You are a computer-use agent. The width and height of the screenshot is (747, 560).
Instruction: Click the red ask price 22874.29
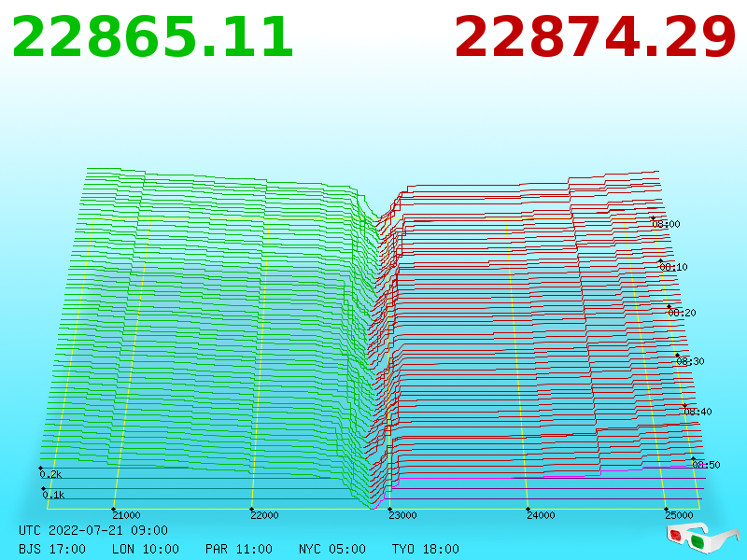pyautogui.click(x=595, y=37)
